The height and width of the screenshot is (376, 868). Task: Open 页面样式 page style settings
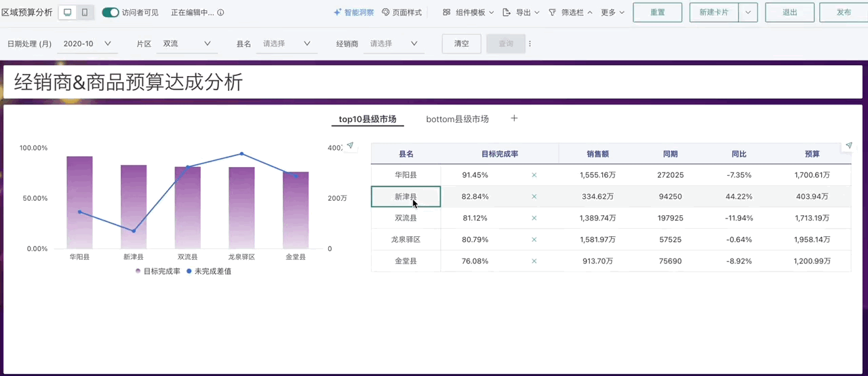(401, 12)
